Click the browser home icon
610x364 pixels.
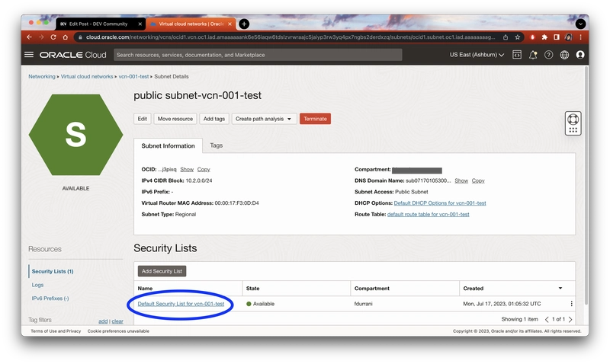point(66,37)
